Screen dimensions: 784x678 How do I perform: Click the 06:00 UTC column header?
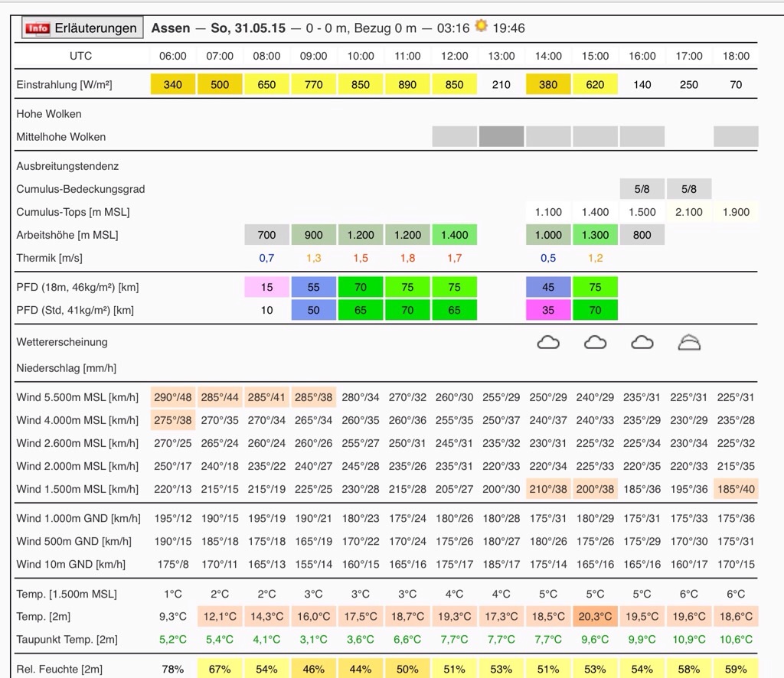pos(172,56)
